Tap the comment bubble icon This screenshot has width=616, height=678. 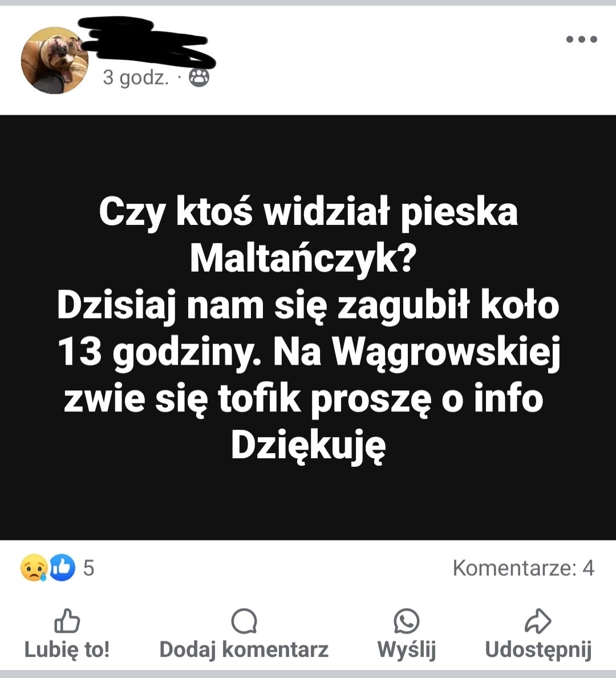pos(244,621)
